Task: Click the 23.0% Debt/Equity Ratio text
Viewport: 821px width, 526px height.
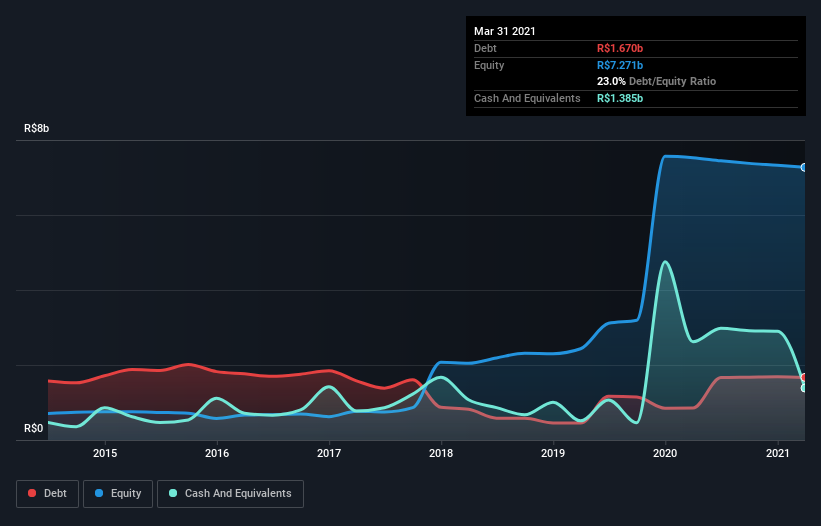Action: (657, 81)
